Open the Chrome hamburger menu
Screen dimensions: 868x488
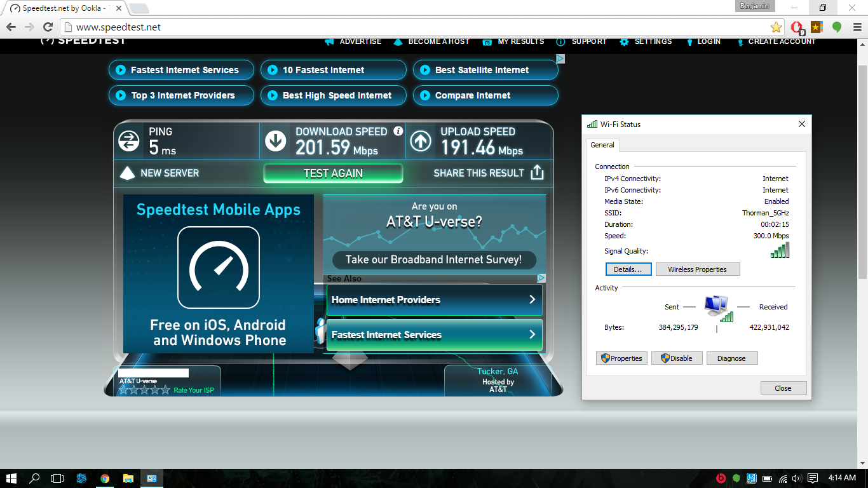pos(856,27)
